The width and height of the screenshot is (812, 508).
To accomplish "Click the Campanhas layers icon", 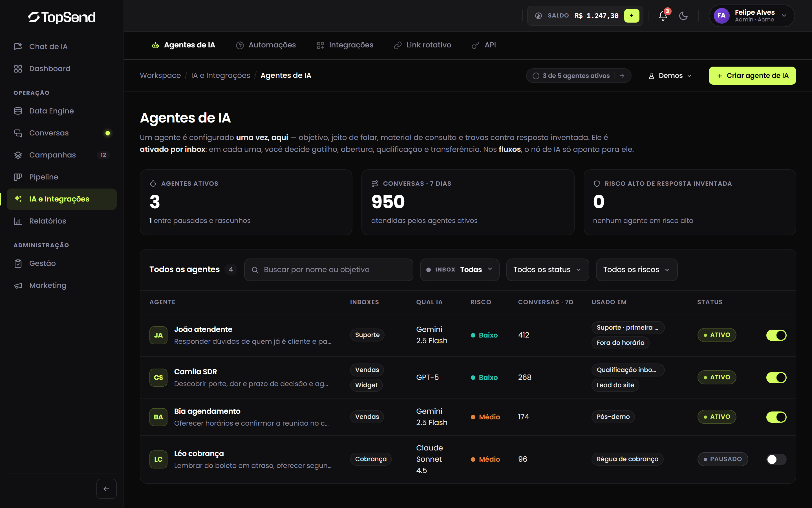I will [x=18, y=155].
